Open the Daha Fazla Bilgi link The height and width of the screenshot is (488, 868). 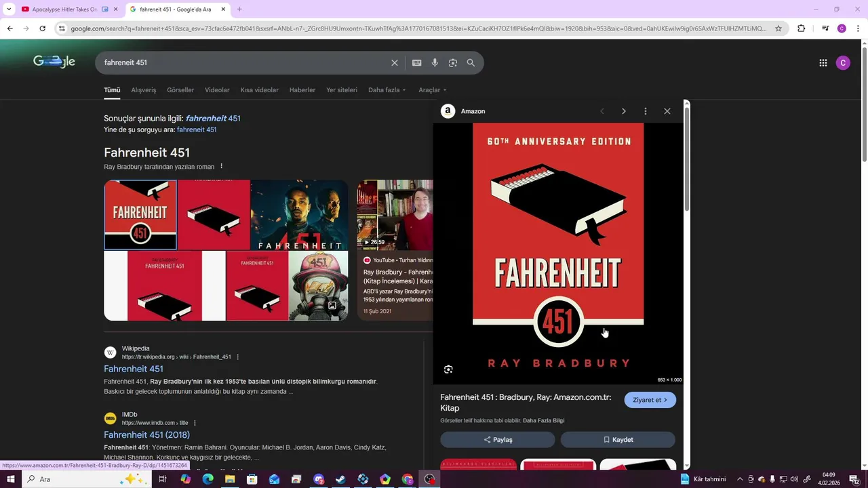click(x=543, y=421)
